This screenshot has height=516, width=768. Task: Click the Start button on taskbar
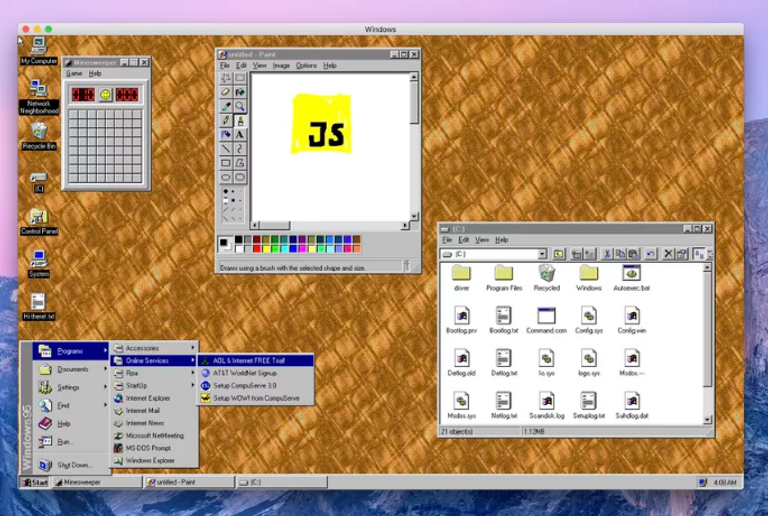click(35, 482)
